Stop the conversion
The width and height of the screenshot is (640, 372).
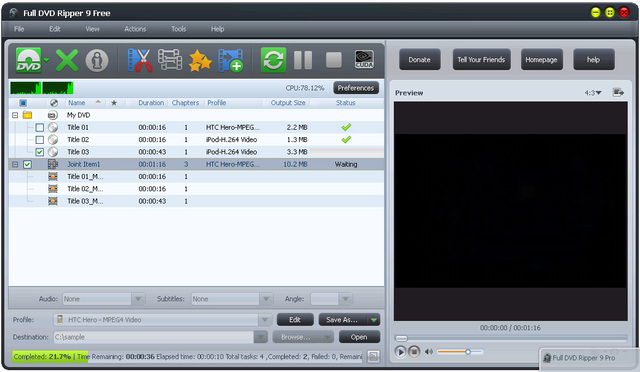point(333,60)
